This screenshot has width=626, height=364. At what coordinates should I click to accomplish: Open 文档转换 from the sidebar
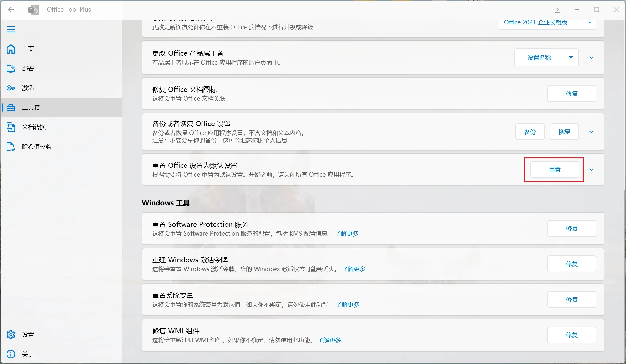11,127
